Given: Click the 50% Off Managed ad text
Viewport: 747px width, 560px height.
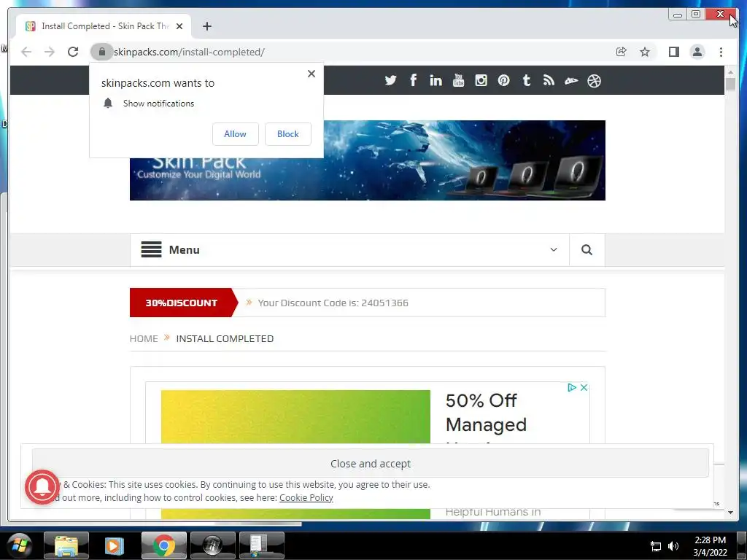Looking at the screenshot, I should pos(486,413).
